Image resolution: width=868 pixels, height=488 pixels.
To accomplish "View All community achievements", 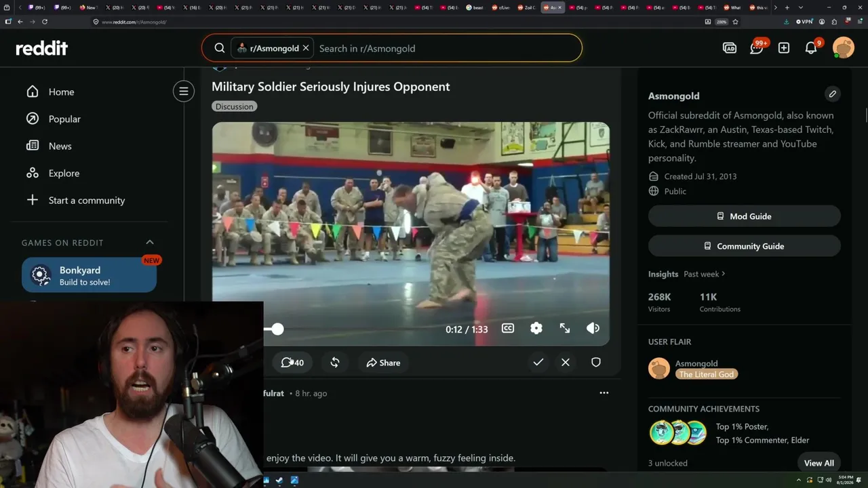I will 819,463.
